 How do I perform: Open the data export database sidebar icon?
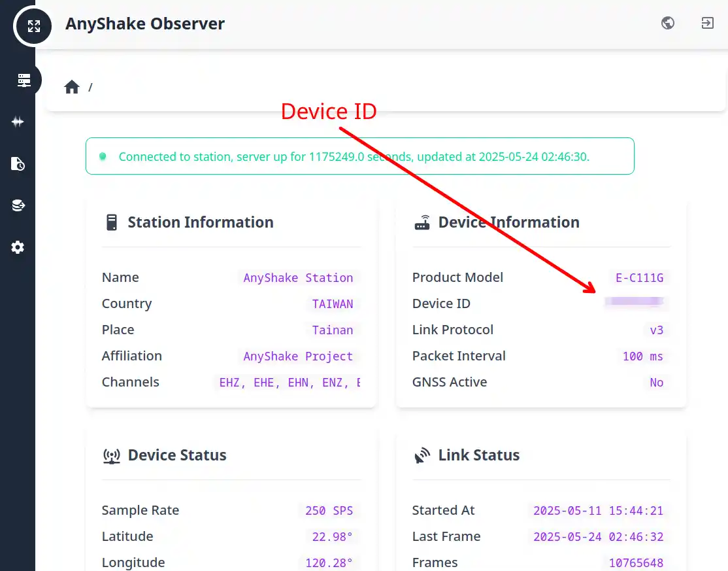pyautogui.click(x=18, y=205)
